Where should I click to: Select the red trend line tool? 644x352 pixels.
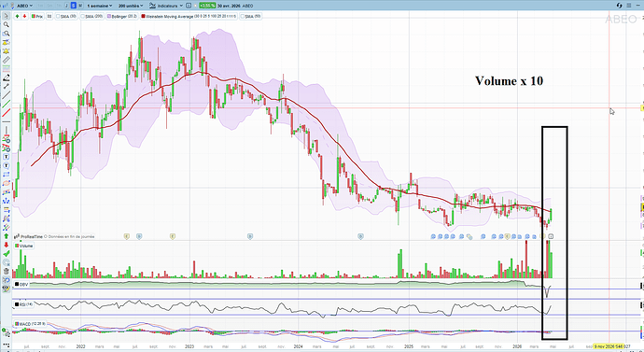(7, 113)
